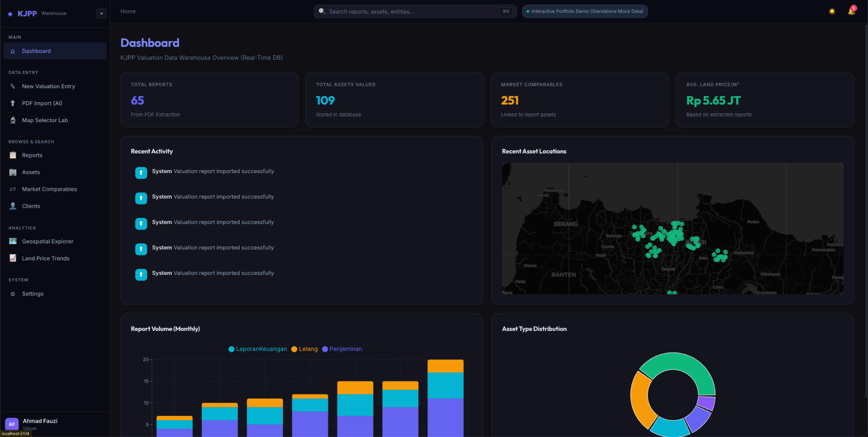The width and height of the screenshot is (868, 437).
Task: Toggle LaporanKeuangan legend series
Action: pos(258,349)
